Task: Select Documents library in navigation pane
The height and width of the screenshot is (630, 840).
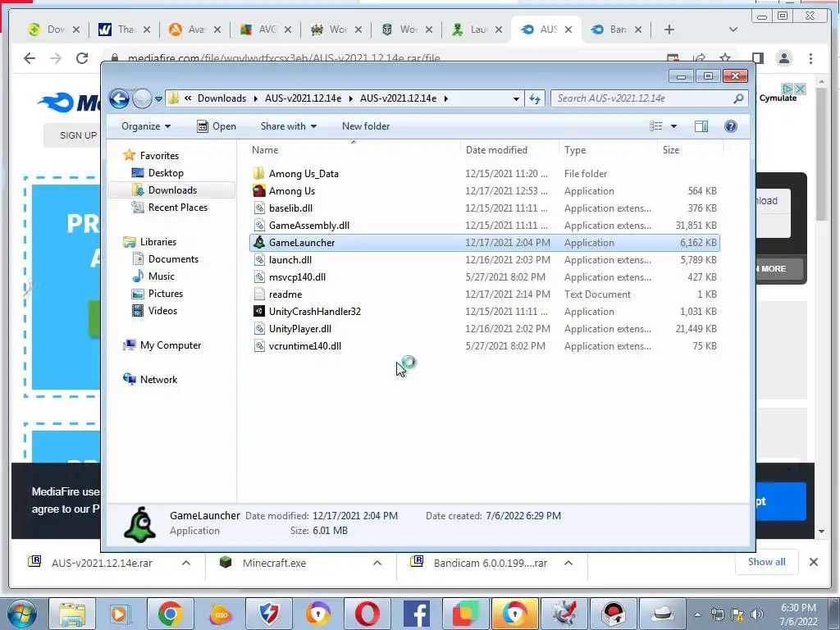Action: click(x=173, y=259)
